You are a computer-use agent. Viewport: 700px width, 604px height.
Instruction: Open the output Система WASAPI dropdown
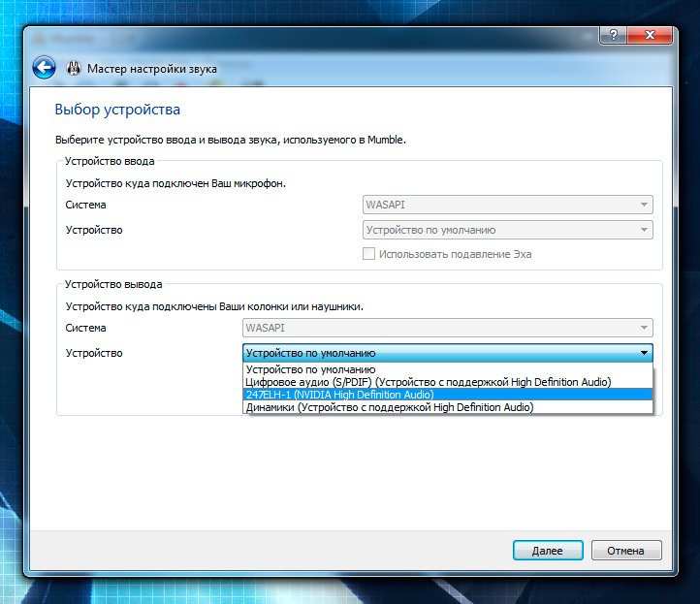pyautogui.click(x=448, y=328)
